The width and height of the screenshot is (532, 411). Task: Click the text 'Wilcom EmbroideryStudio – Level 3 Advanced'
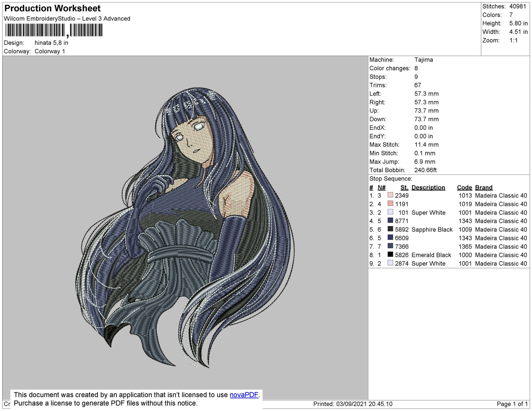[67, 18]
